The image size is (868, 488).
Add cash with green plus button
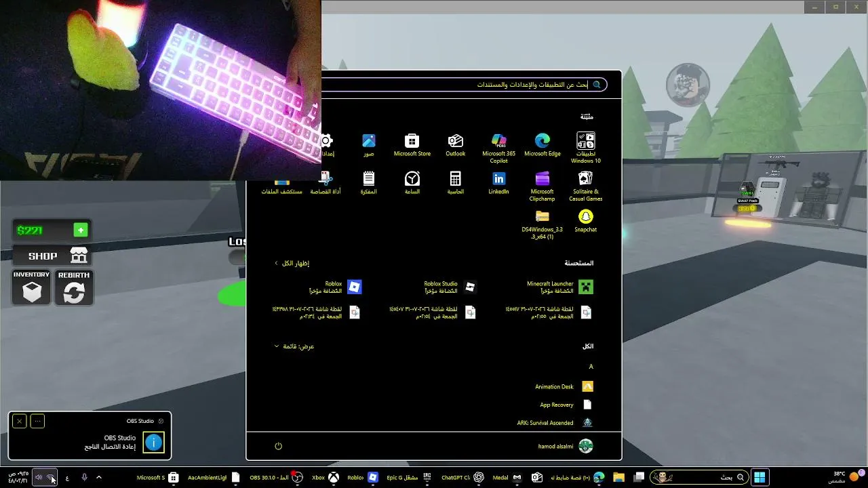[x=81, y=230]
